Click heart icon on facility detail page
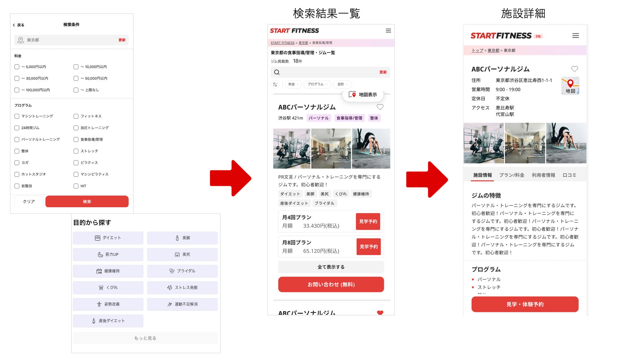 click(574, 69)
